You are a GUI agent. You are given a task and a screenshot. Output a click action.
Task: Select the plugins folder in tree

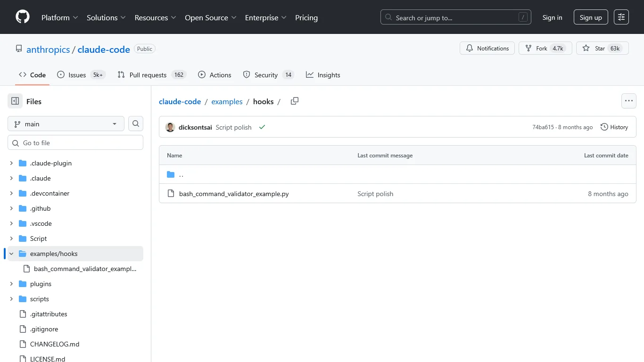coord(41,284)
